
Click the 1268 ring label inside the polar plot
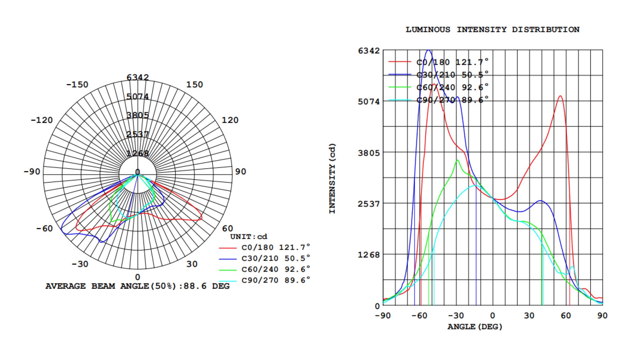pyautogui.click(x=137, y=154)
